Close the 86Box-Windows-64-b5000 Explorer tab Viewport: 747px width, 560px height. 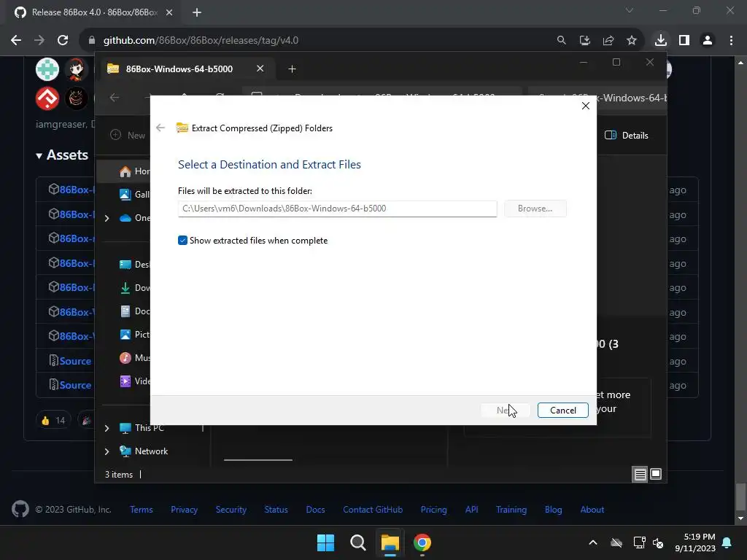pos(260,69)
